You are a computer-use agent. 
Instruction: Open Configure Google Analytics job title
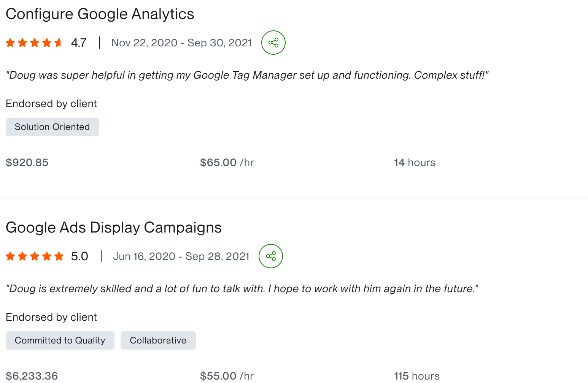[100, 14]
